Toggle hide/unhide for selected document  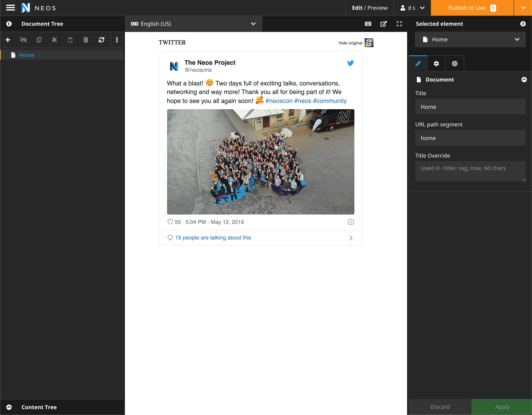tap(23, 40)
